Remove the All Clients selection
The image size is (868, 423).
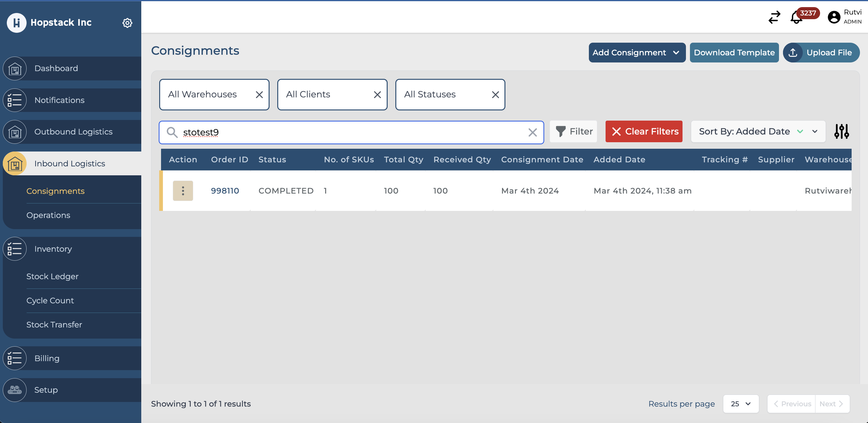(377, 95)
